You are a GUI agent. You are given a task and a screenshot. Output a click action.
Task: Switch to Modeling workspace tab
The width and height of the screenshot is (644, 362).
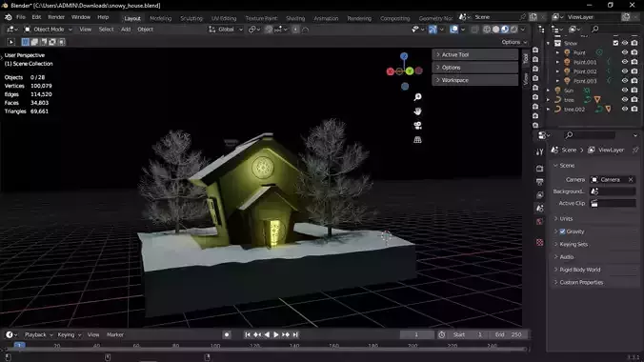[161, 18]
